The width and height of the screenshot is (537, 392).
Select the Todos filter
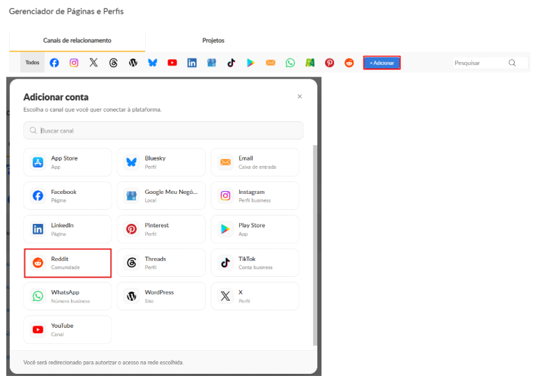tap(32, 62)
